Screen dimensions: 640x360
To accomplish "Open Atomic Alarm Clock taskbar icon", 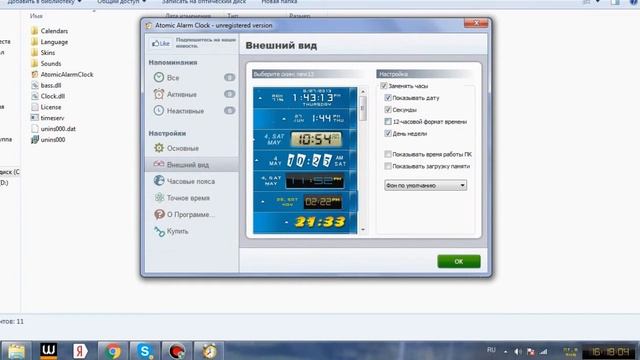I will click(x=209, y=351).
